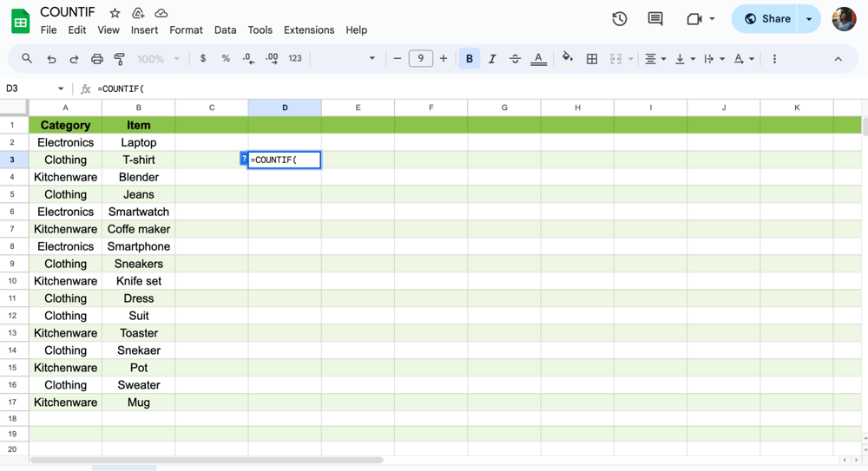Open the zoom 100% dropdown

158,59
